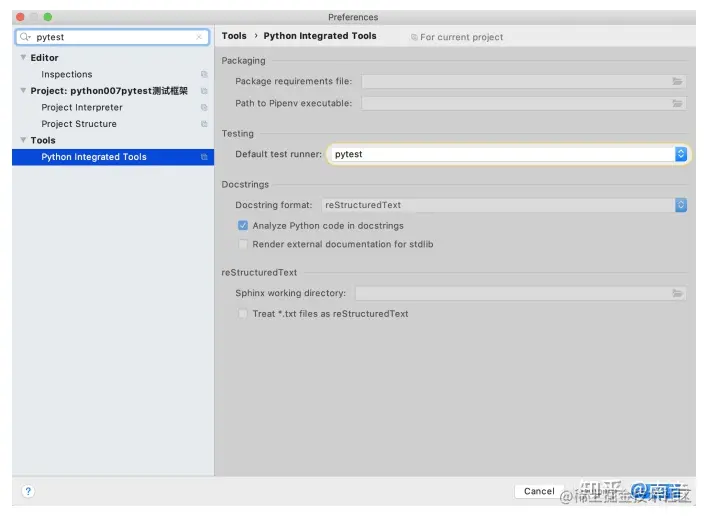
Task: Click the Cancel button
Action: (x=539, y=491)
